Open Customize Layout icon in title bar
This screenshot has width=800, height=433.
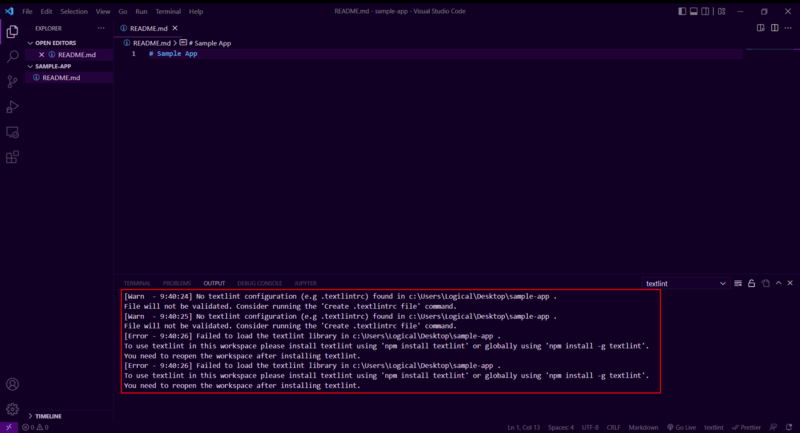[721, 11]
